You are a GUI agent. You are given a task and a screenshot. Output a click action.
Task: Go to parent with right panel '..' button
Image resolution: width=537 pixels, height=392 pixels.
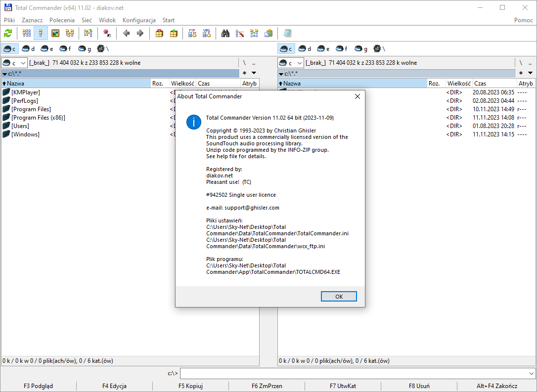click(530, 63)
